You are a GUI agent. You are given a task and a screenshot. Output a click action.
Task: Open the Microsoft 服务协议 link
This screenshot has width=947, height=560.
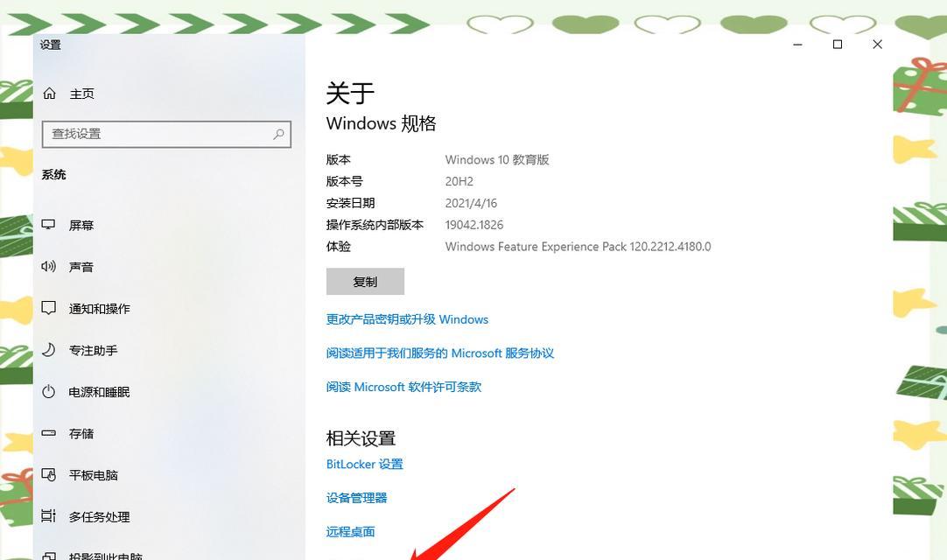439,353
